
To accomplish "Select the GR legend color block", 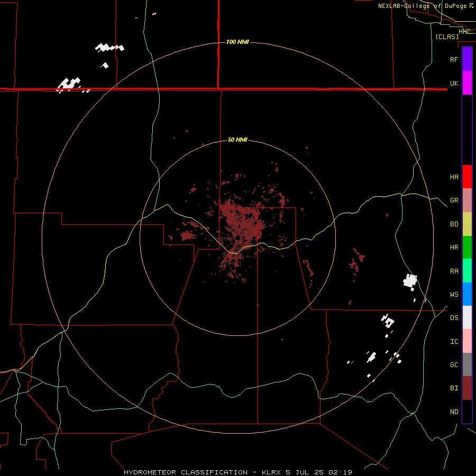I will click(x=467, y=200).
